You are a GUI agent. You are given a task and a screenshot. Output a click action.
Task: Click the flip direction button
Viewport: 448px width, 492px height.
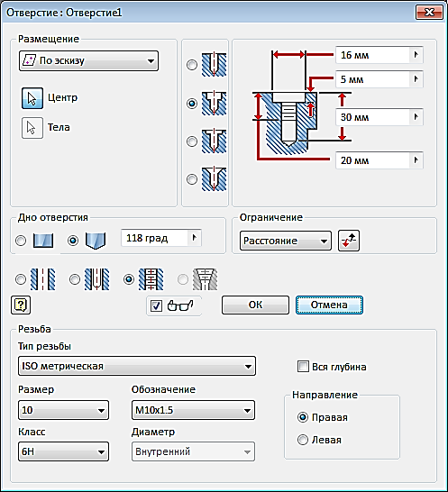point(349,241)
